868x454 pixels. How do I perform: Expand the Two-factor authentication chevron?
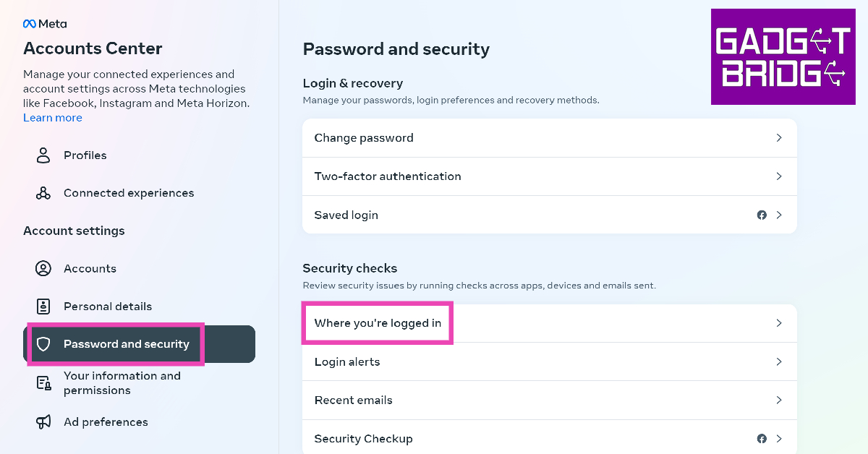(779, 176)
